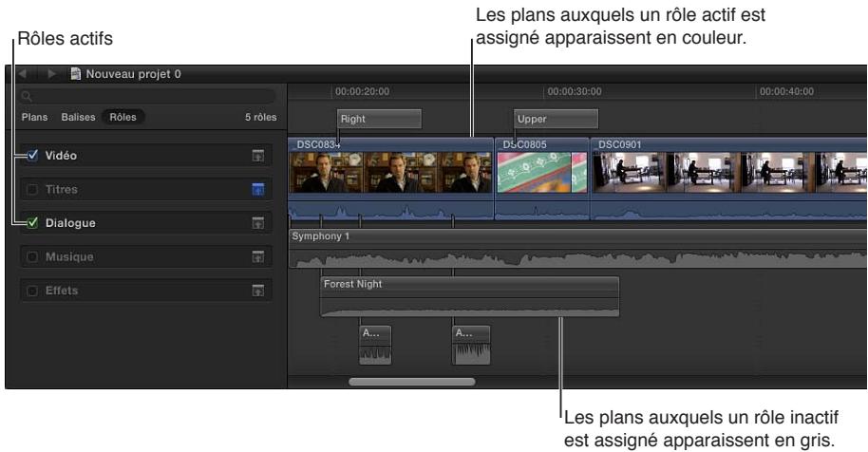Enable the Titres role checkbox

[32, 189]
